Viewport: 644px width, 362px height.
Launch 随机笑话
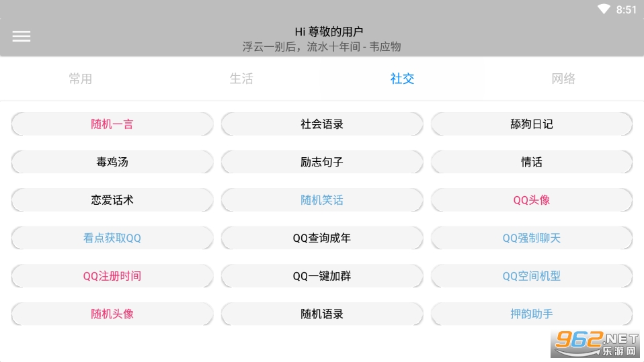click(x=322, y=200)
